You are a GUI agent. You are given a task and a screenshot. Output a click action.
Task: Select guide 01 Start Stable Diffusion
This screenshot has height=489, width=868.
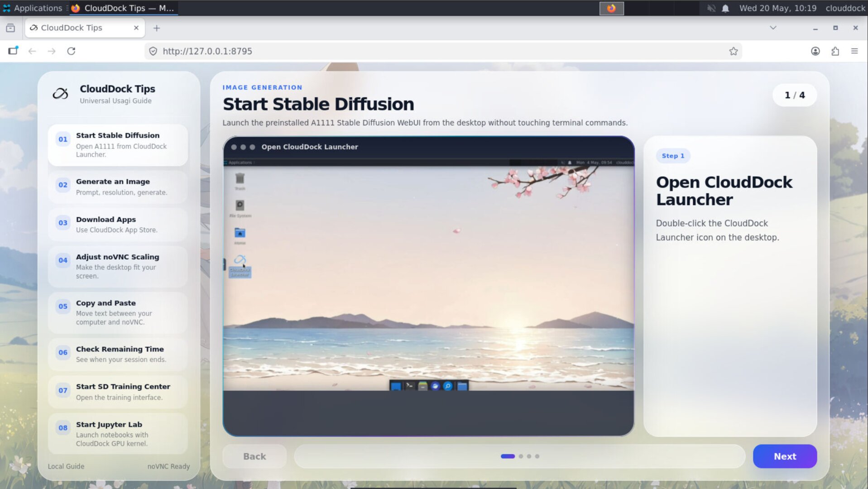click(x=118, y=145)
